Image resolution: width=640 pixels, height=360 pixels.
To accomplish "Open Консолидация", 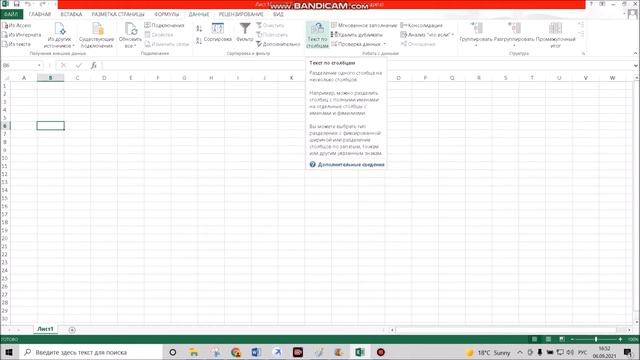I will [422, 25].
